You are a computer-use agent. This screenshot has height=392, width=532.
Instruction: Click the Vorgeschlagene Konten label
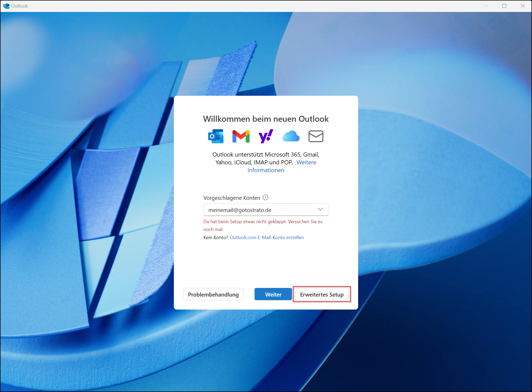232,198
